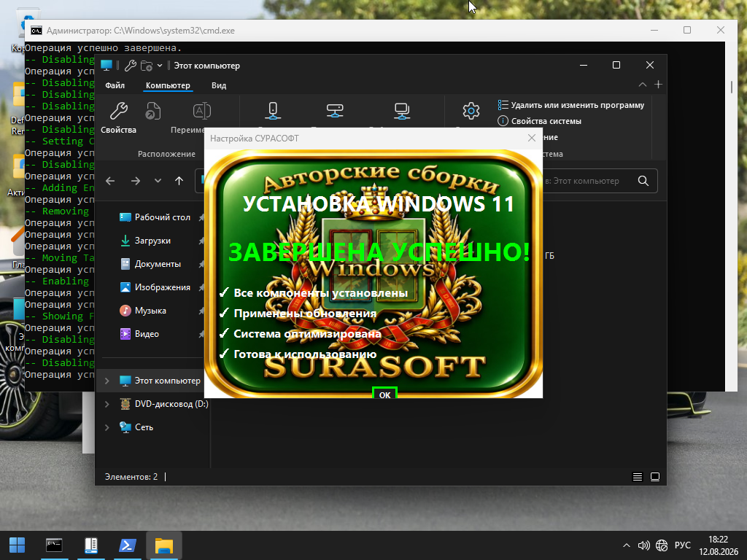
Task: Click the New folder quick access icon
Action: pos(147,65)
